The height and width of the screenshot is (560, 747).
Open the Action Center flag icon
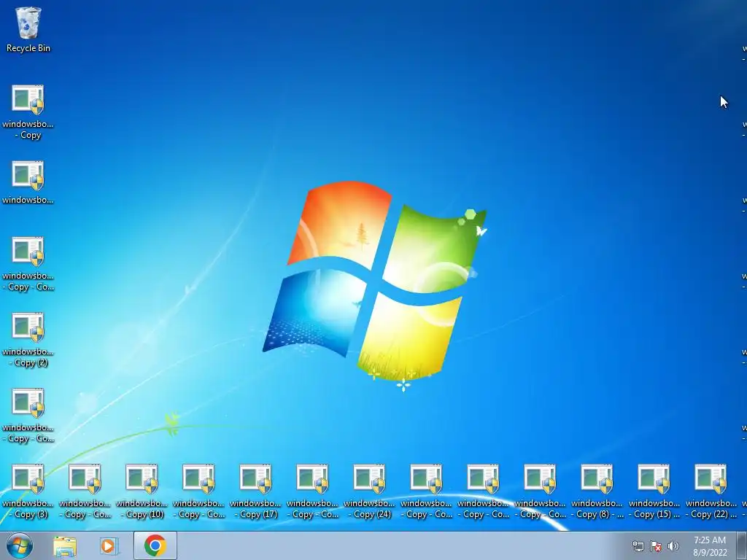point(656,546)
